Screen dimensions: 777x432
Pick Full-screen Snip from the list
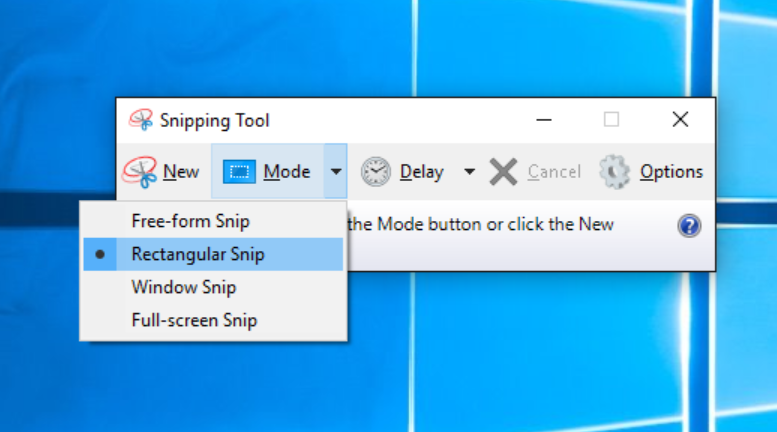tap(194, 321)
